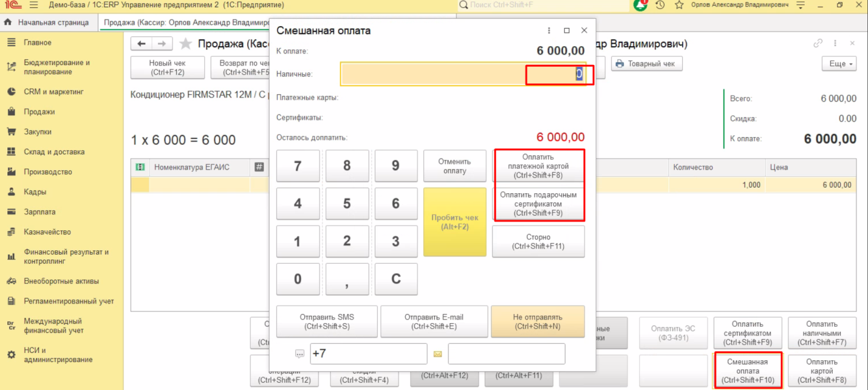868x390 pixels.
Task: Click the phone number field with +7
Action: tap(368, 354)
